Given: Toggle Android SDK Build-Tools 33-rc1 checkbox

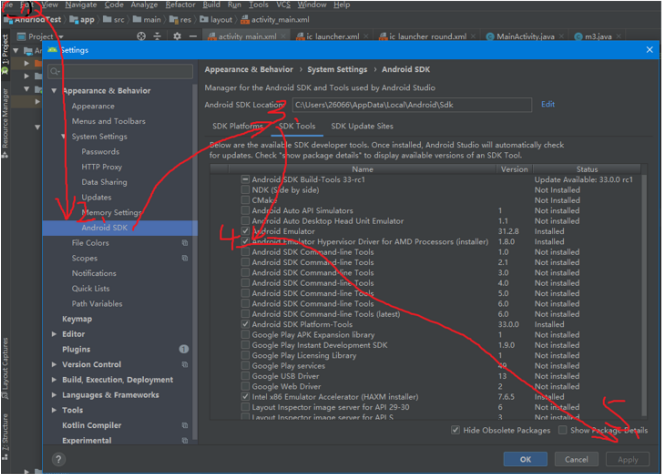Looking at the screenshot, I should 245,179.
